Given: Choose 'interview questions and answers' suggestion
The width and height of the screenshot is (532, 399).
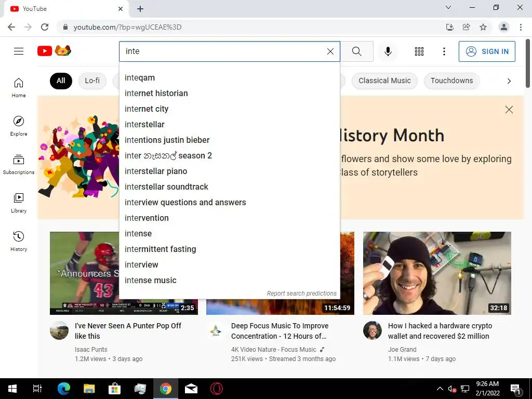Looking at the screenshot, I should click(x=229, y=203).
